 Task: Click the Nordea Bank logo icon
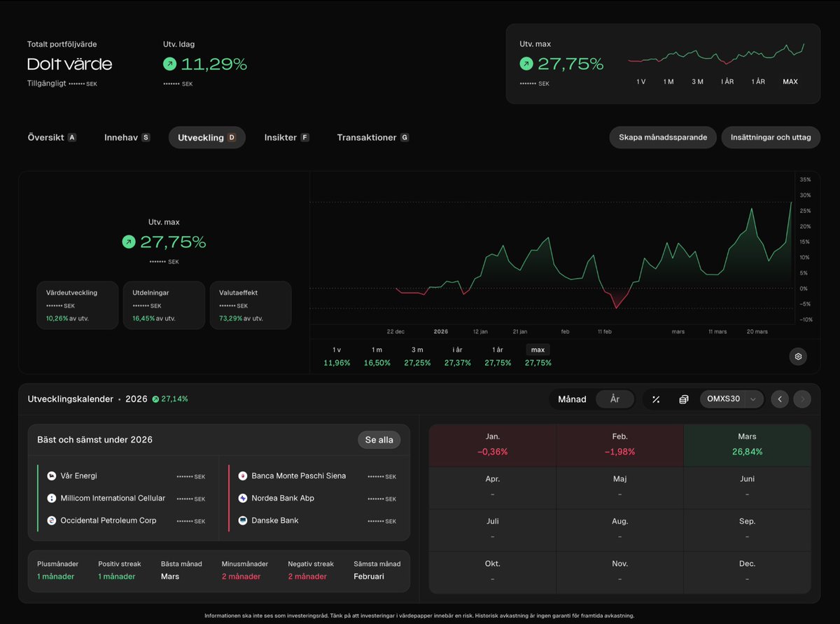coord(243,499)
